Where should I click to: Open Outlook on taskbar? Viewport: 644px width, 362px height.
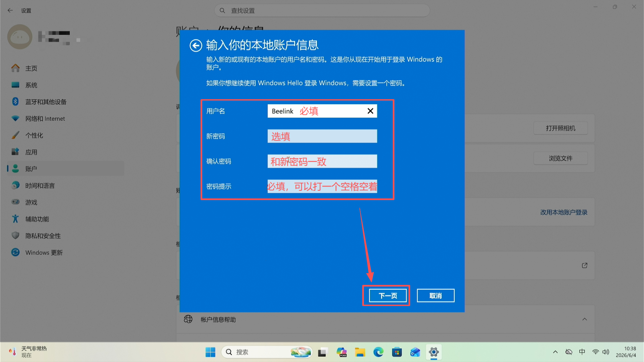click(x=415, y=352)
